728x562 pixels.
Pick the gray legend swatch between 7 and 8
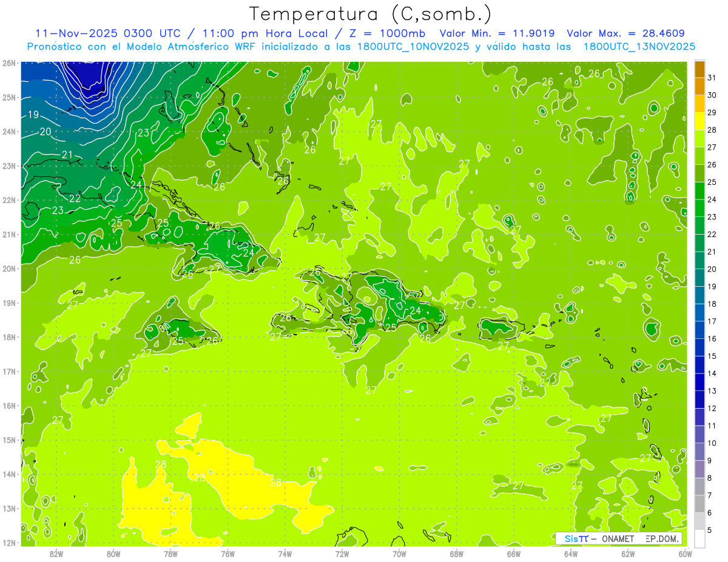[699, 486]
